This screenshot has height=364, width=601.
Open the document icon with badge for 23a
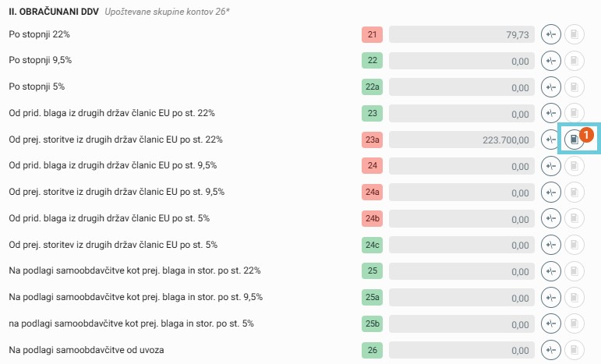click(x=574, y=140)
